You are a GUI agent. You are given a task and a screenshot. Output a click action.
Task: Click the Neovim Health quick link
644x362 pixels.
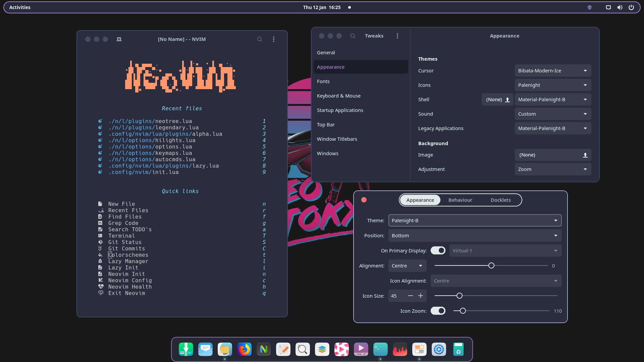182,287
